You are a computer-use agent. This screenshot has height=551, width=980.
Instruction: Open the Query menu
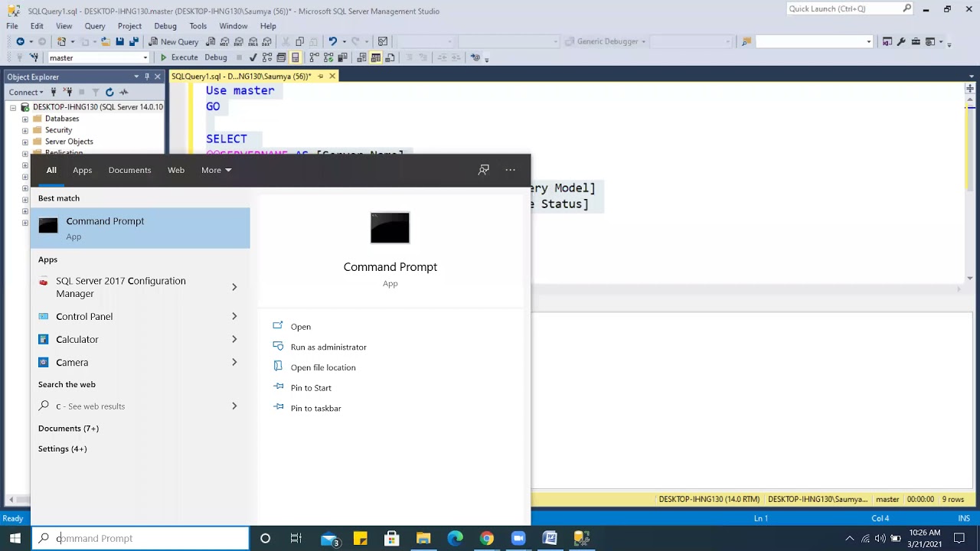[95, 26]
